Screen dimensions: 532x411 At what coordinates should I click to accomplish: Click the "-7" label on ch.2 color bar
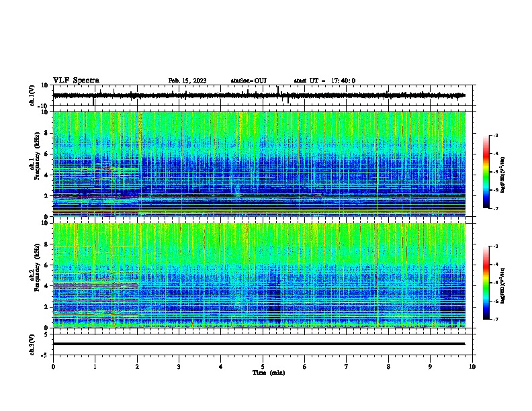(496, 319)
